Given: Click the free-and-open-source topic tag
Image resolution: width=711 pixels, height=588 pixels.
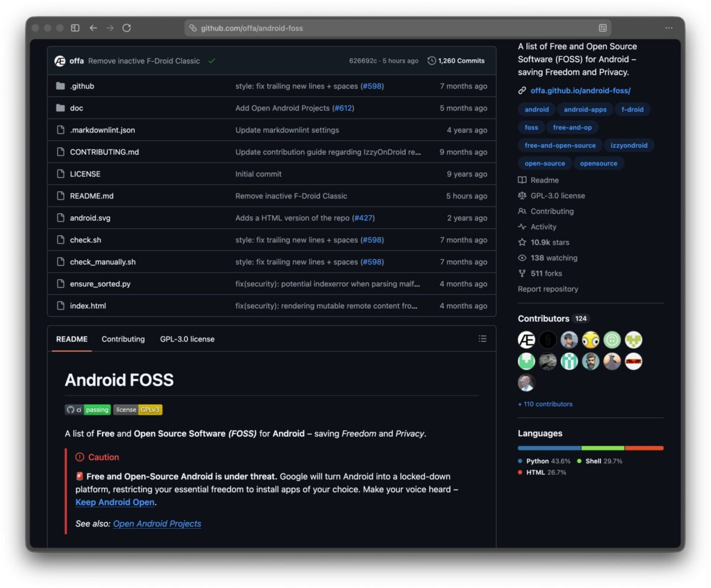Looking at the screenshot, I should [x=560, y=145].
